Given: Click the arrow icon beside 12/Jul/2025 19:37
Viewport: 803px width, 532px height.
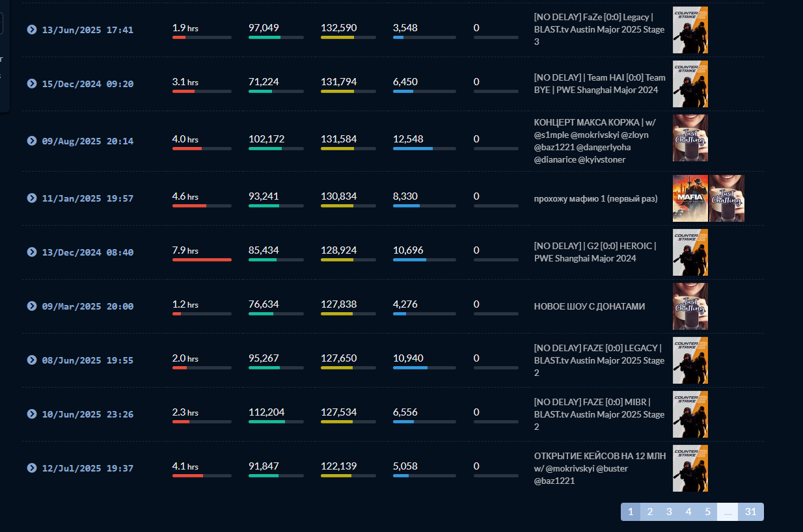Looking at the screenshot, I should (x=32, y=468).
